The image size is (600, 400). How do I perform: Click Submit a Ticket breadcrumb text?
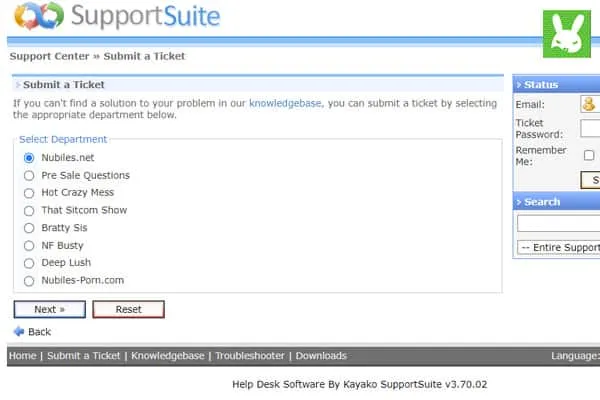[x=144, y=56]
